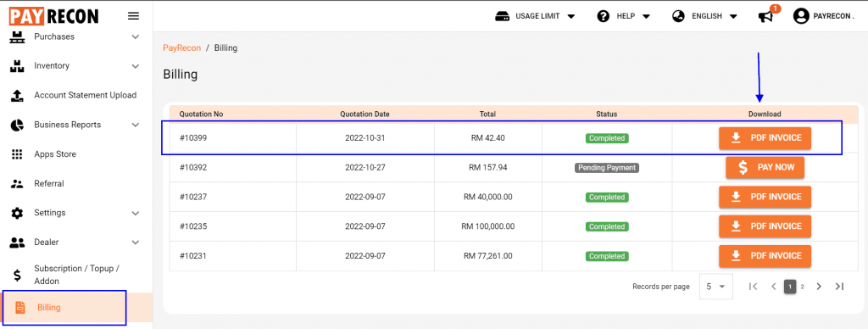
Task: Go to last page of records
Action: [x=839, y=287]
